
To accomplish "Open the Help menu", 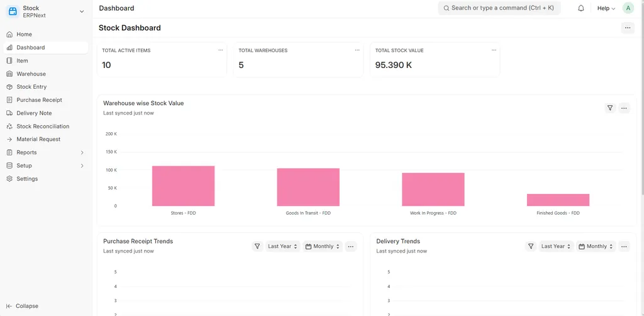I will 606,8.
